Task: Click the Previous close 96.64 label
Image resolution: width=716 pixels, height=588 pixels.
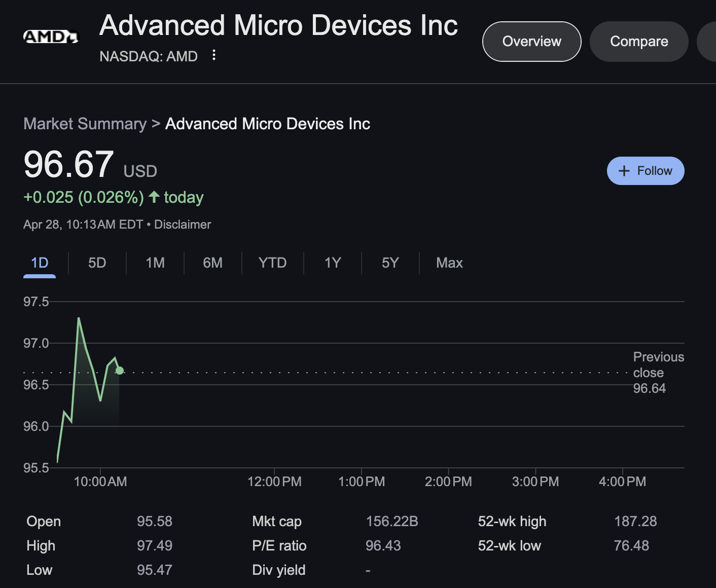Action: coord(658,373)
